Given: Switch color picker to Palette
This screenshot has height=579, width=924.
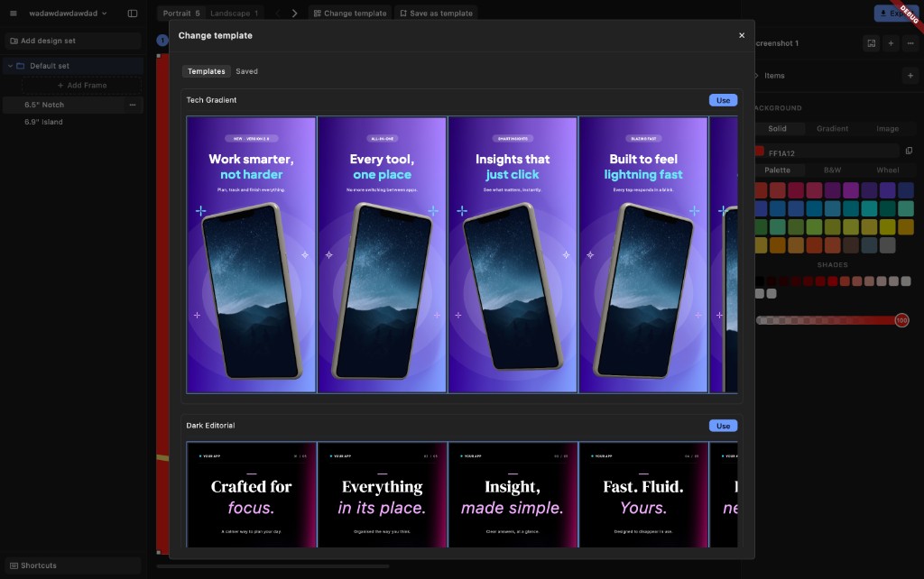Looking at the screenshot, I should pos(777,170).
